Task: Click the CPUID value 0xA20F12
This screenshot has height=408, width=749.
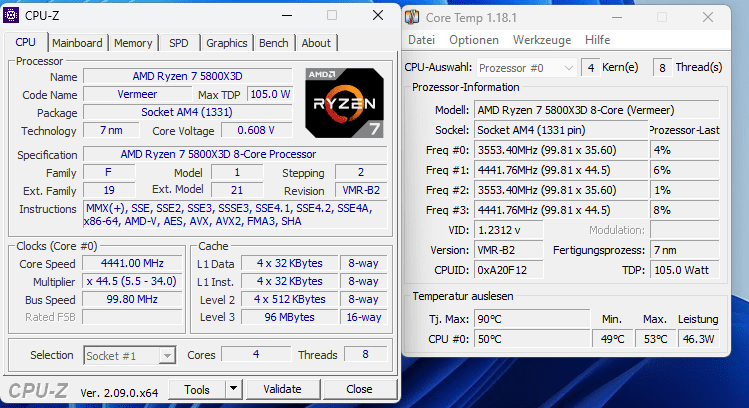Action: [509, 270]
